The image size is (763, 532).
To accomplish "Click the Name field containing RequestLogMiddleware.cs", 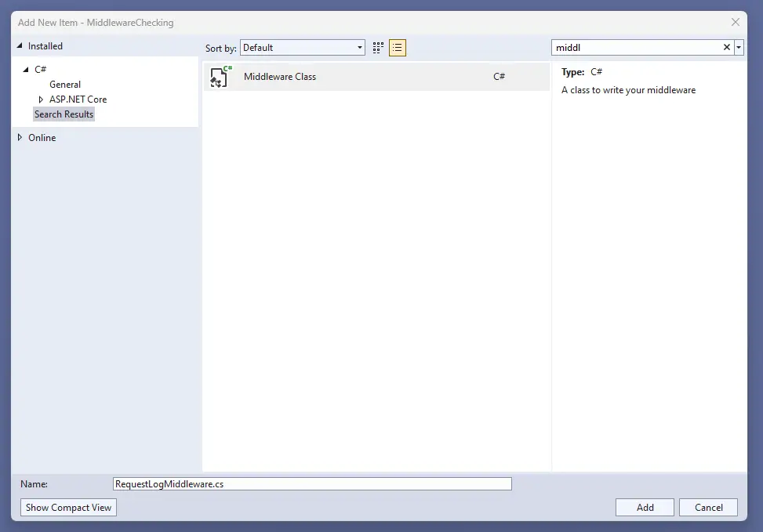I will pos(311,483).
